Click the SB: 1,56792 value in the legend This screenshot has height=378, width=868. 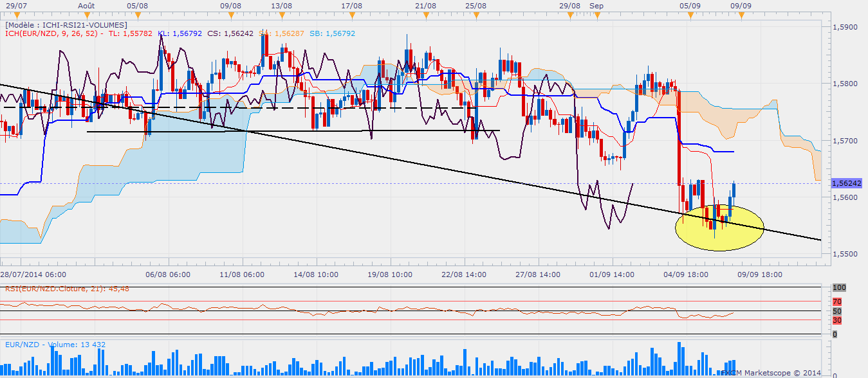pos(332,33)
